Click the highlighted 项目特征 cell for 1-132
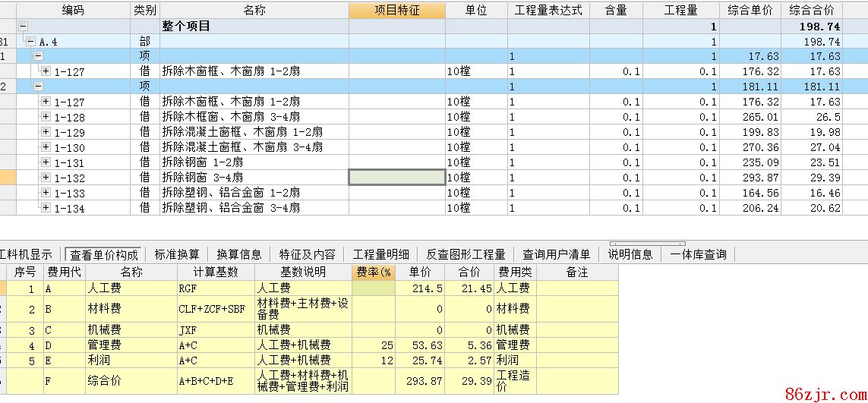 396,178
